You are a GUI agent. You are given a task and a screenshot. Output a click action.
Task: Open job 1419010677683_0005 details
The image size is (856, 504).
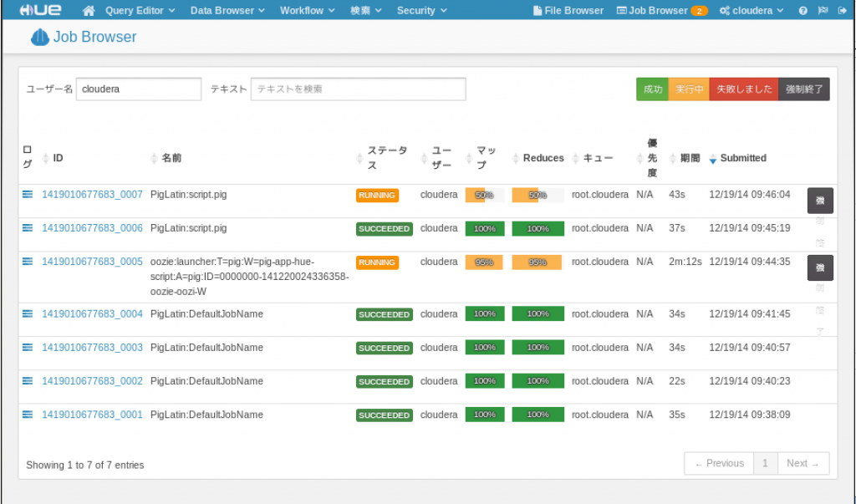click(92, 262)
